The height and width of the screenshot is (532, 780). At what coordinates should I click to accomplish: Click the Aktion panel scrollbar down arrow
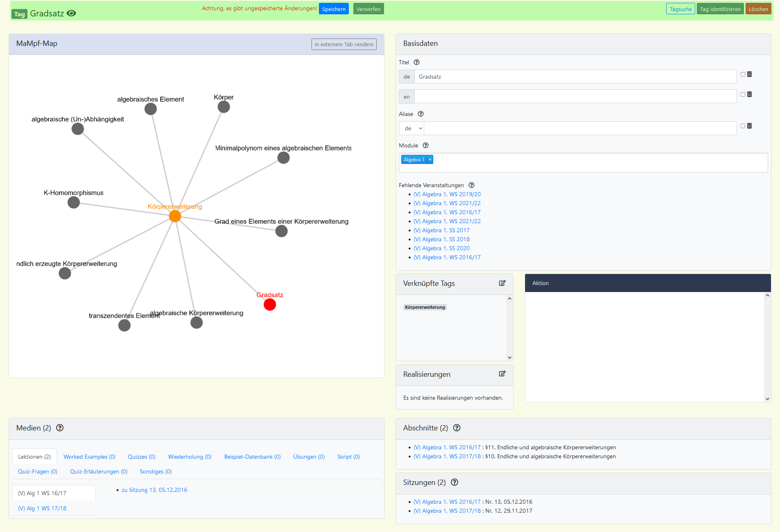tap(767, 398)
